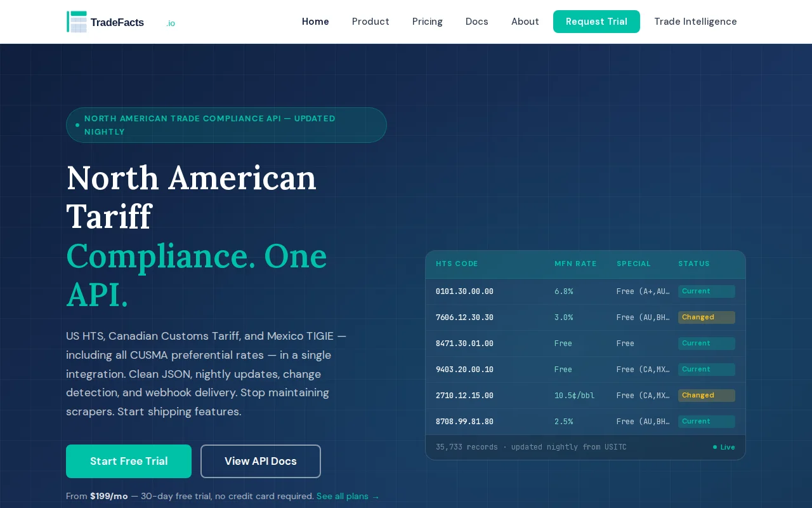812x508 pixels.
Task: Follow the See all plans link
Action: click(x=348, y=496)
